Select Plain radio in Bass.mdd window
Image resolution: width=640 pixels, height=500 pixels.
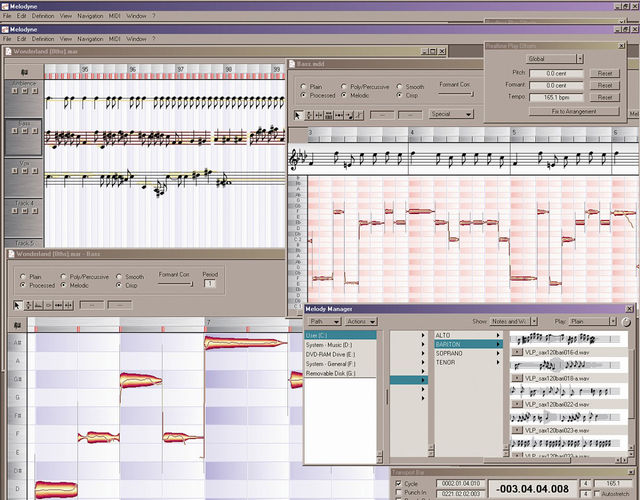[x=303, y=87]
